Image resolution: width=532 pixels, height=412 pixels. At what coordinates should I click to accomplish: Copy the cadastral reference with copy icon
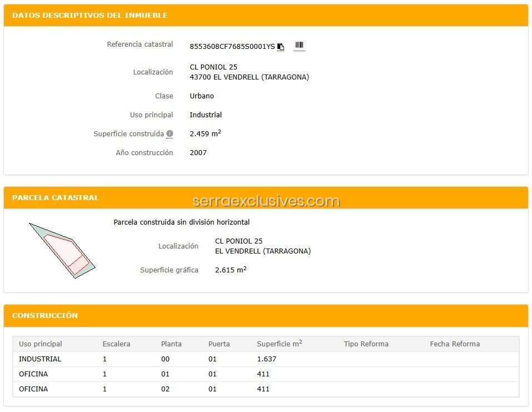click(281, 47)
